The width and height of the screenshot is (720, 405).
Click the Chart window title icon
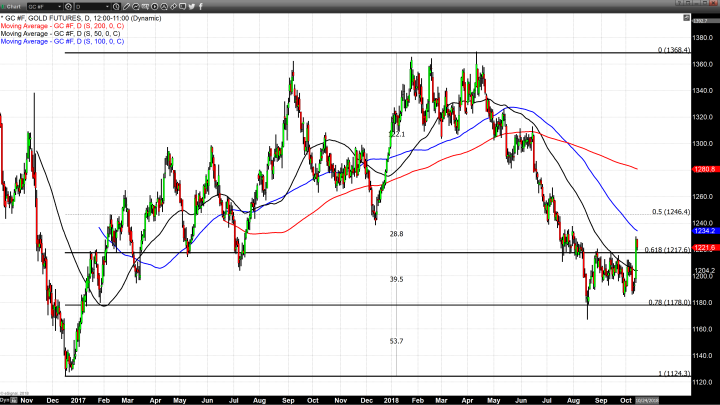click(3, 6)
